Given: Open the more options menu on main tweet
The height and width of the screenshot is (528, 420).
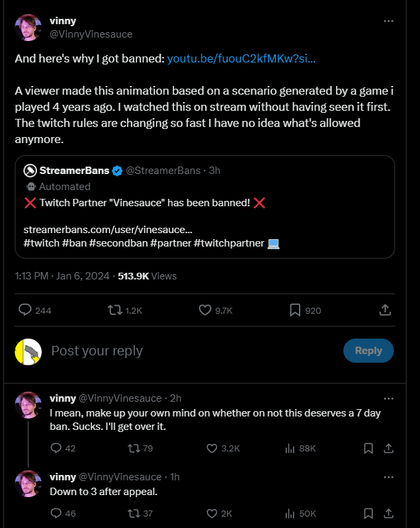Looking at the screenshot, I should pos(388,21).
